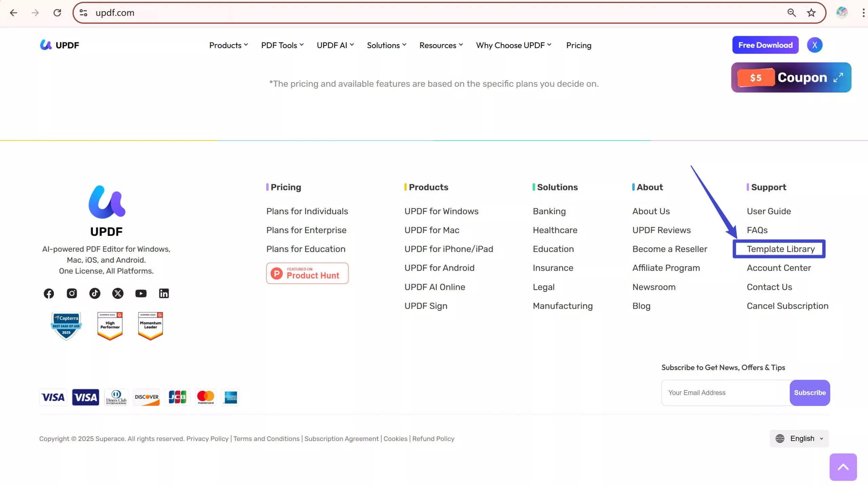Open the About Us link
This screenshot has width=868, height=486.
651,211
